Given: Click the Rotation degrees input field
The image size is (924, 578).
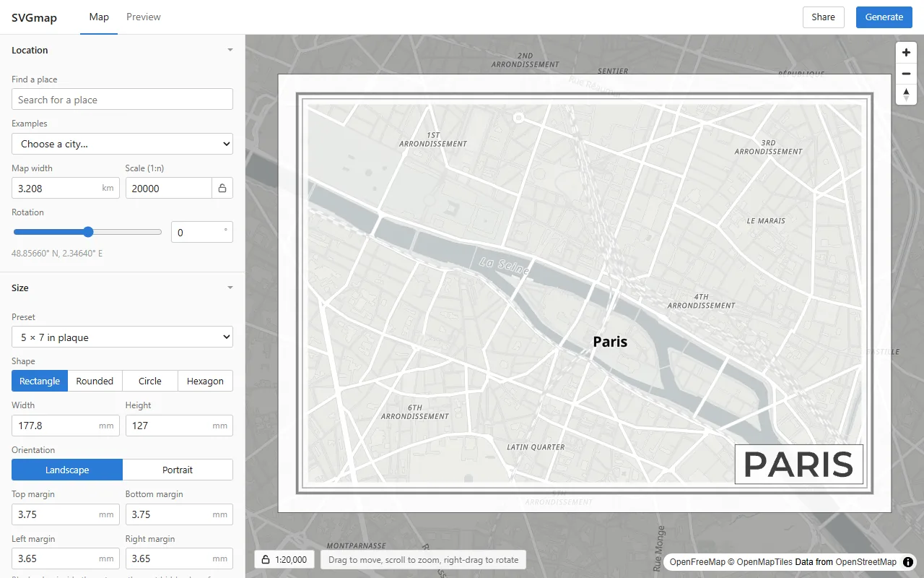Looking at the screenshot, I should coord(202,233).
